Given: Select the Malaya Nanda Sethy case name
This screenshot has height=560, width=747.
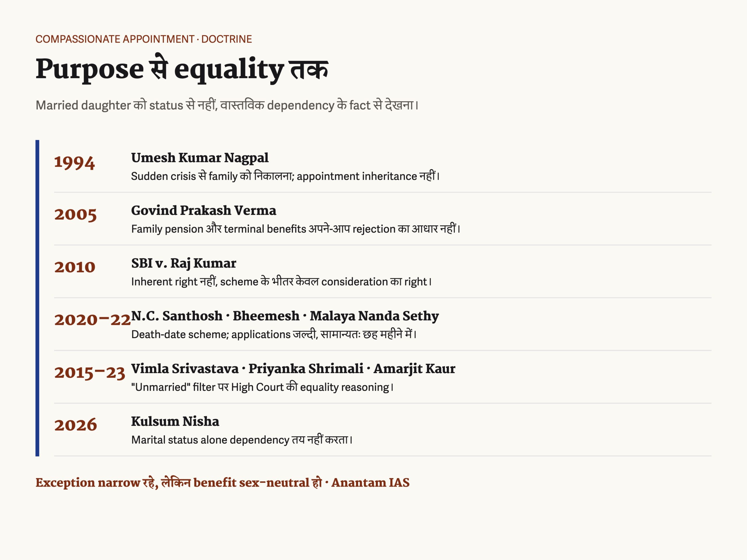Looking at the screenshot, I should pyautogui.click(x=374, y=316).
